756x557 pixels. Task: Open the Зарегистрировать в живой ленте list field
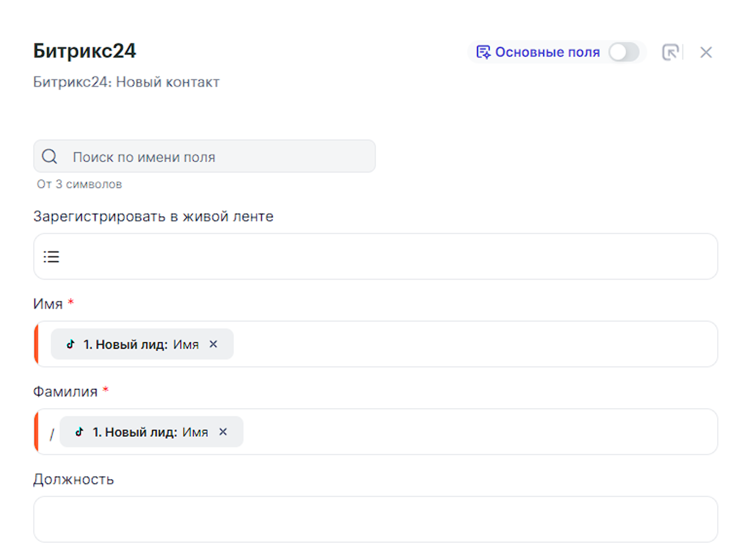[x=376, y=256]
